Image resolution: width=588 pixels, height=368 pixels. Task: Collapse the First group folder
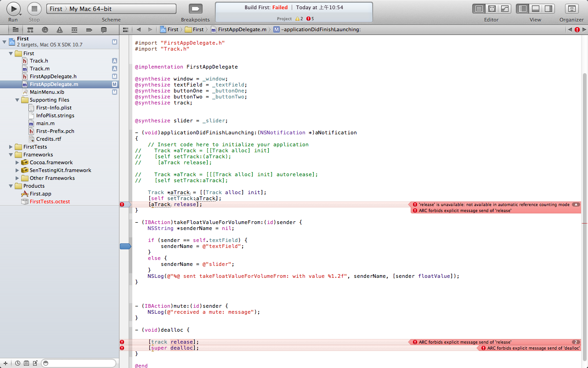pyautogui.click(x=11, y=53)
